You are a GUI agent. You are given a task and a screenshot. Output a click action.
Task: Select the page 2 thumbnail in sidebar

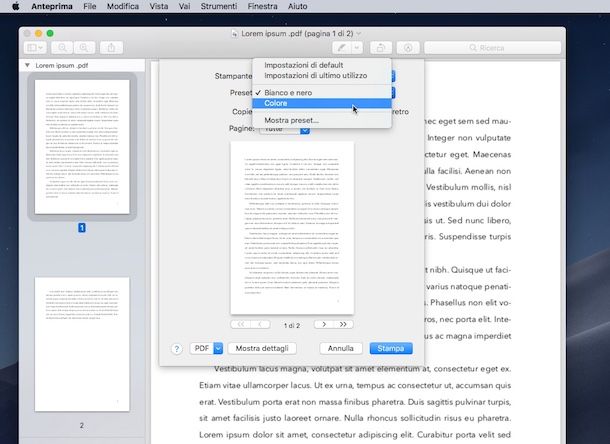[82, 345]
